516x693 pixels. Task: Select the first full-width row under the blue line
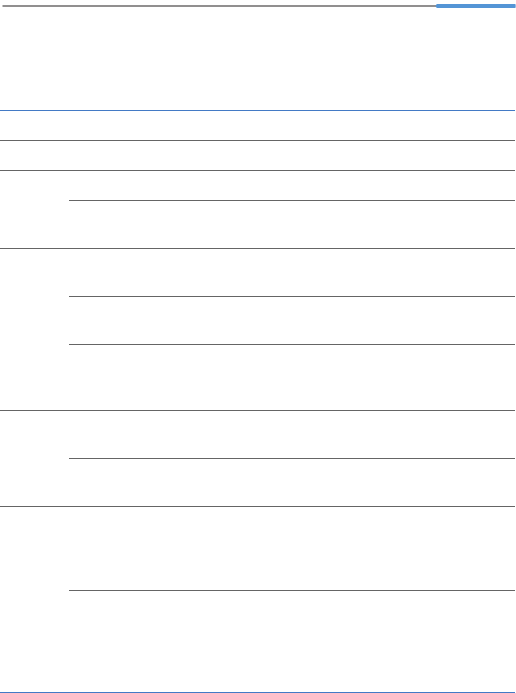258,126
